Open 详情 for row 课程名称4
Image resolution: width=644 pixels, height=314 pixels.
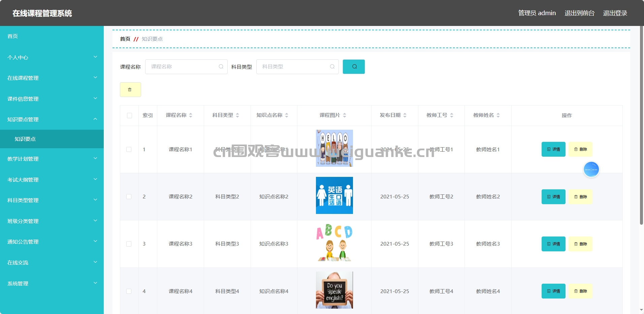[x=553, y=291]
